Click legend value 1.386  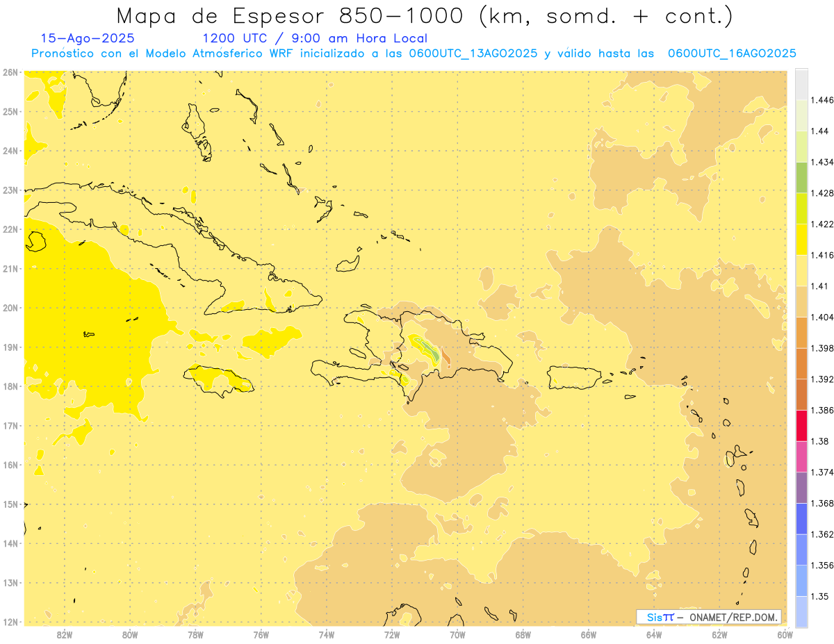822,411
